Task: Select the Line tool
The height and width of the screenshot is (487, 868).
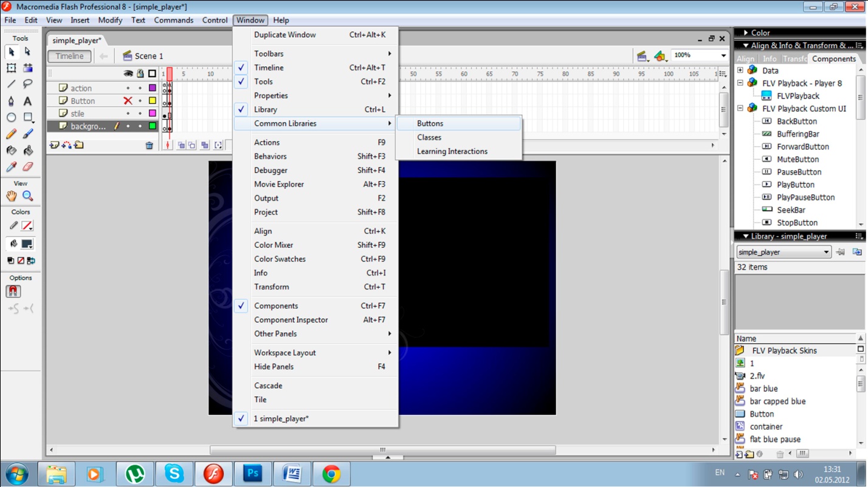Action: (x=12, y=84)
